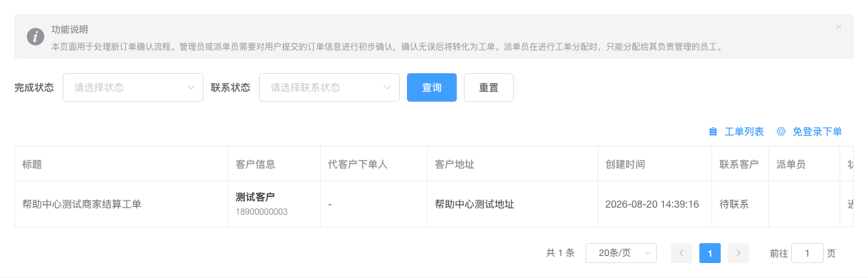Viewport: 868px width, 278px height.
Task: Click the 查询 button
Action: tap(432, 87)
